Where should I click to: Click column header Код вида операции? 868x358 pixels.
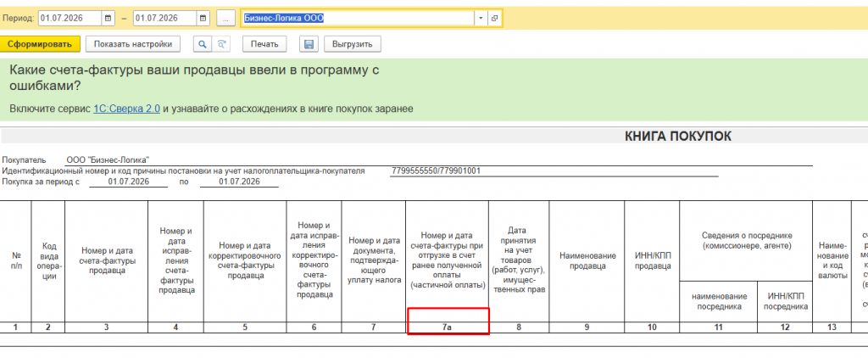click(48, 261)
